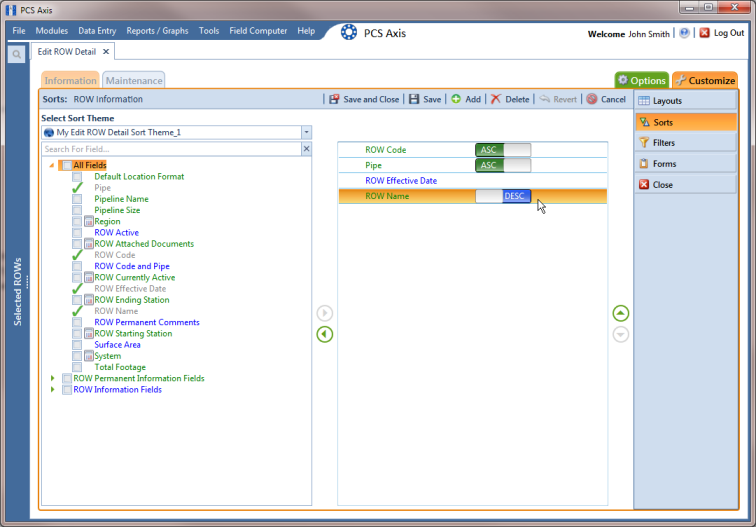
Task: Uncheck the Pipe field checkmark
Action: (x=77, y=188)
